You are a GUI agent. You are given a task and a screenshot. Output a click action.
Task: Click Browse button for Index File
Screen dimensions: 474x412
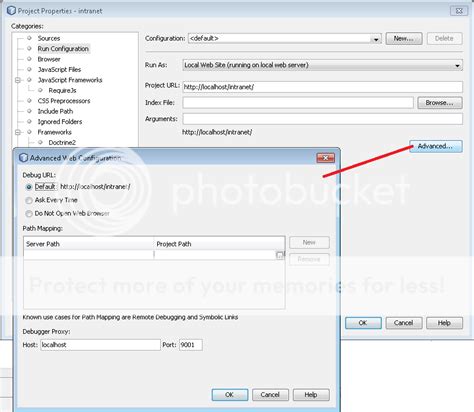[440, 103]
